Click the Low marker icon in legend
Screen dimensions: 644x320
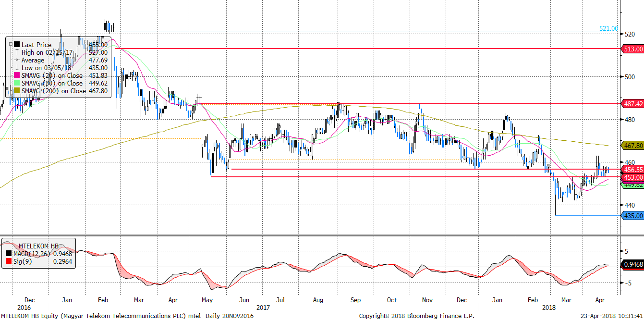17,68
